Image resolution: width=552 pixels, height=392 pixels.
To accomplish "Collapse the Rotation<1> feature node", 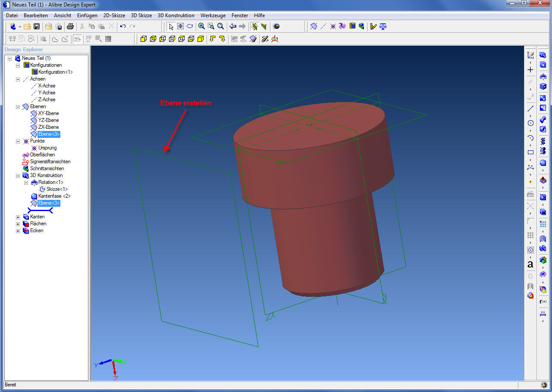I will click(x=26, y=182).
